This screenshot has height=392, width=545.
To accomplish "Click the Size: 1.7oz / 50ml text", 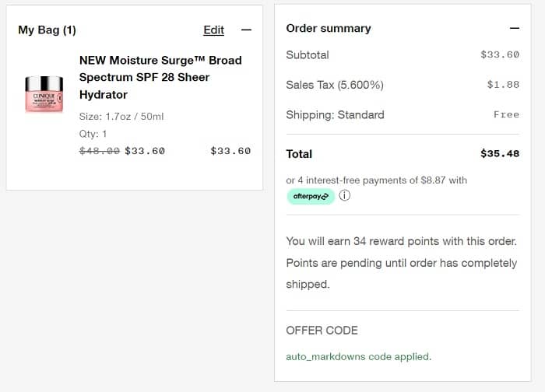I will (x=121, y=117).
